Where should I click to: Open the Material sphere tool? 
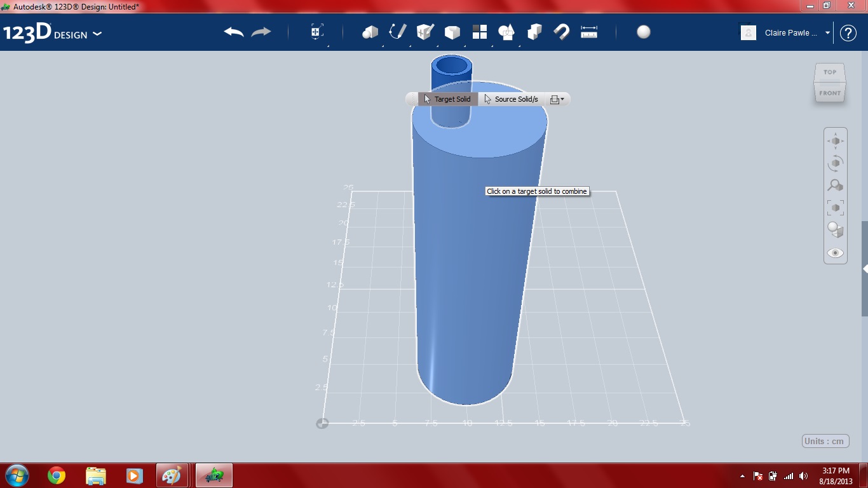[x=644, y=32]
